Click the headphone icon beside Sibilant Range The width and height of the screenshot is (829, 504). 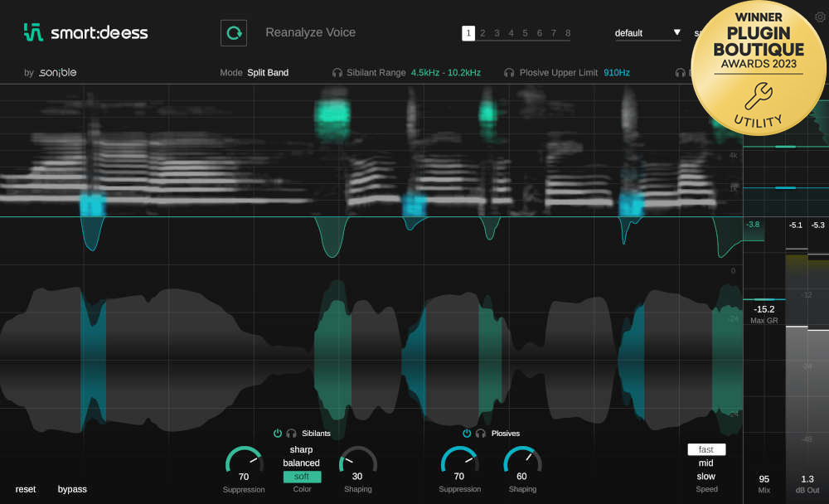337,72
